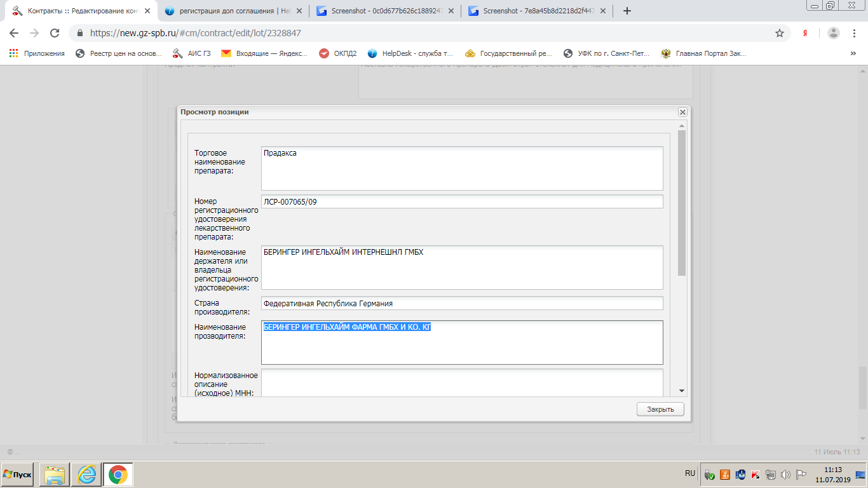
Task: Click the show desktop tray icon
Action: pos(860,475)
